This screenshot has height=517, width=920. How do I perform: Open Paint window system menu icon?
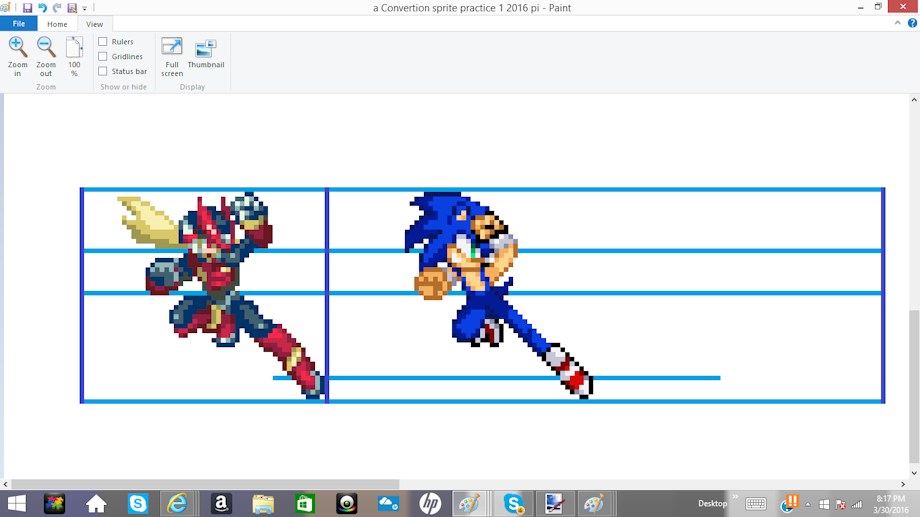[x=6, y=8]
